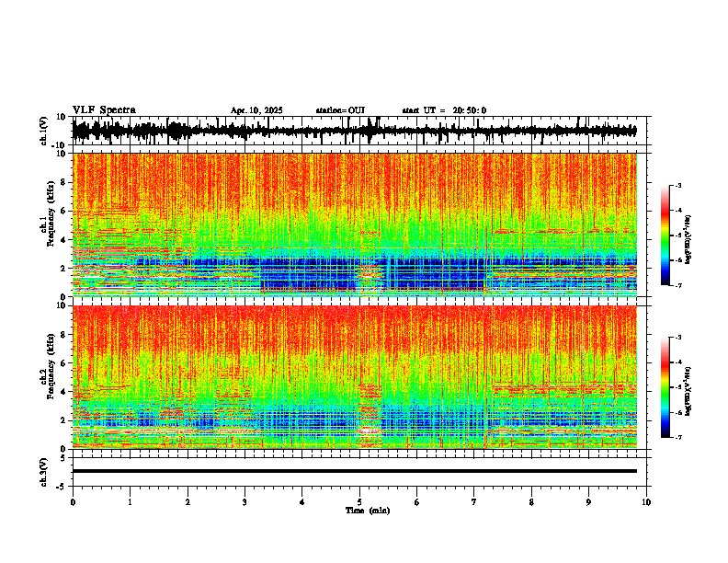Screen dimensions: 728x563
Task: Select the date text "Apr. 10, 2025"
Action: coord(256,110)
